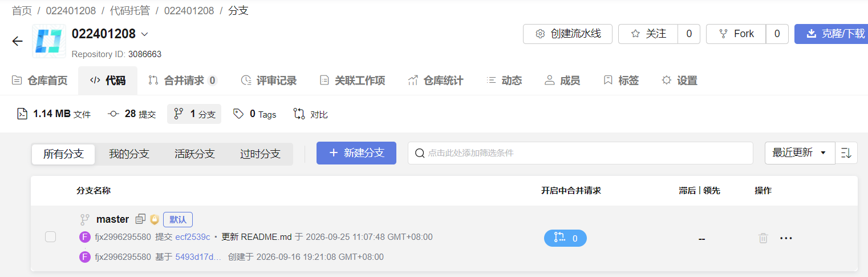Expand the 022401208 repository name dropdown
This screenshot has height=277, width=868.
[144, 34]
